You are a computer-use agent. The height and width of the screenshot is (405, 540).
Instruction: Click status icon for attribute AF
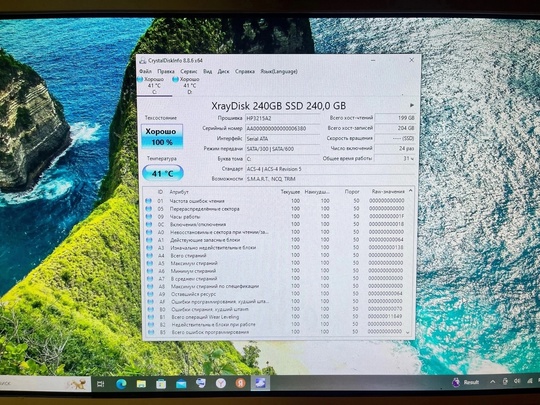pos(150,302)
